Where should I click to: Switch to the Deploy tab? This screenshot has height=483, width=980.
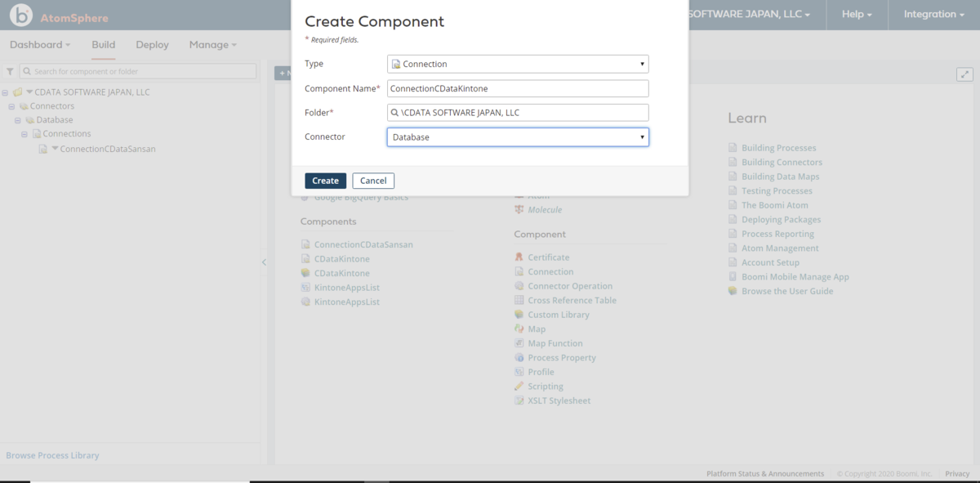153,45
